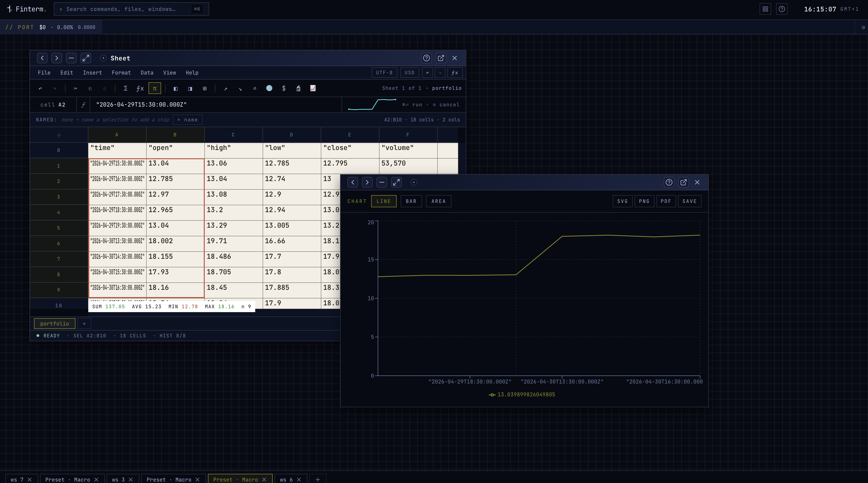Click the grid table icon in toolbar
This screenshot has height=483, width=868.
[205, 88]
